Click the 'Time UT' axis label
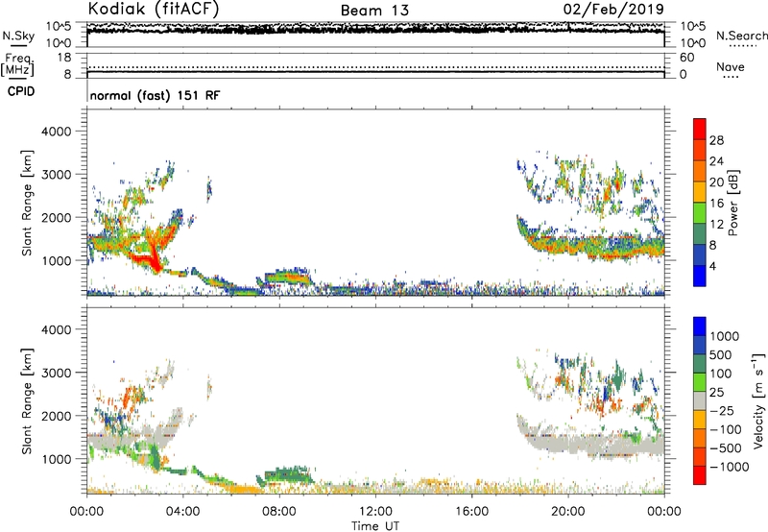768x532 pixels. click(x=375, y=525)
